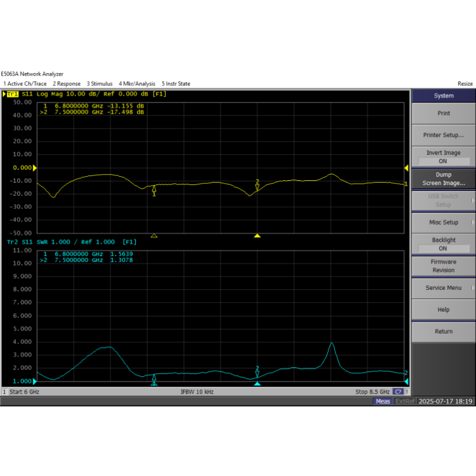Image resolution: width=476 pixels, height=476 pixels.
Task: Open the 4 Mkr/Analysis menu
Action: click(x=137, y=83)
